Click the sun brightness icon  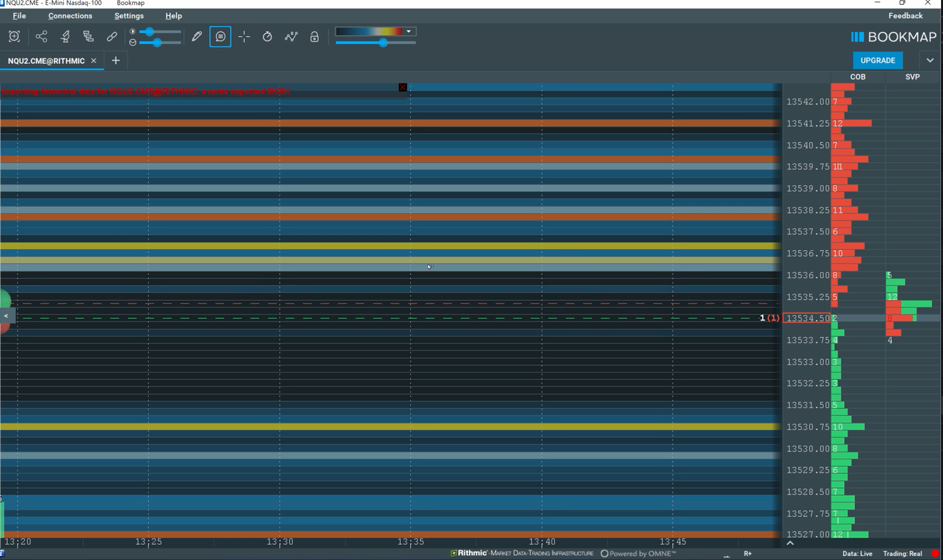click(132, 31)
